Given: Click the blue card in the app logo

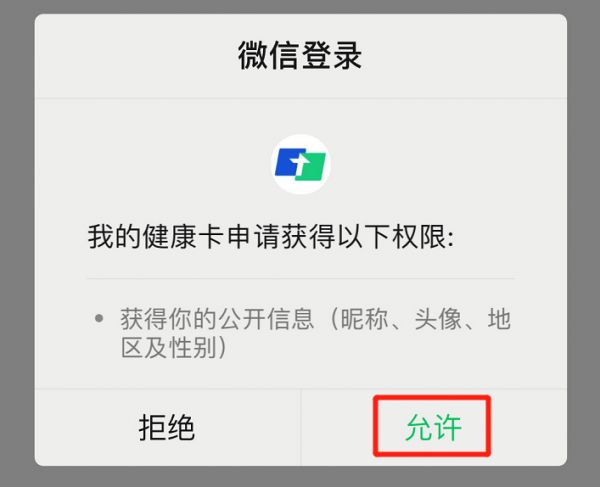Looking at the screenshot, I should click(x=290, y=163).
